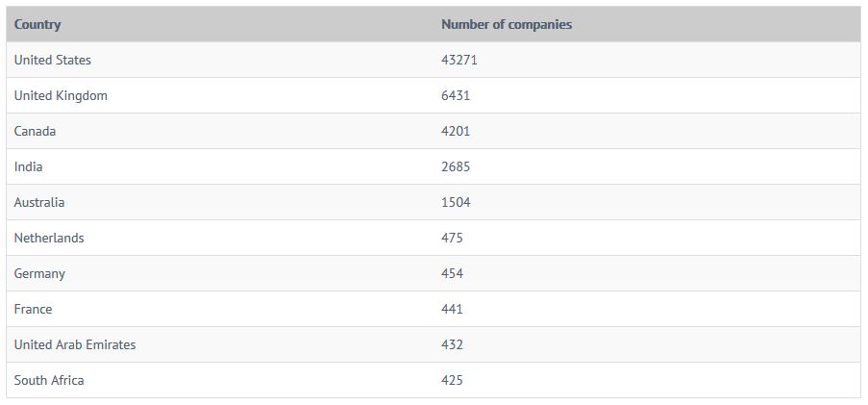This screenshot has height=405, width=868.
Task: Select the 6431 companies value
Action: (456, 95)
